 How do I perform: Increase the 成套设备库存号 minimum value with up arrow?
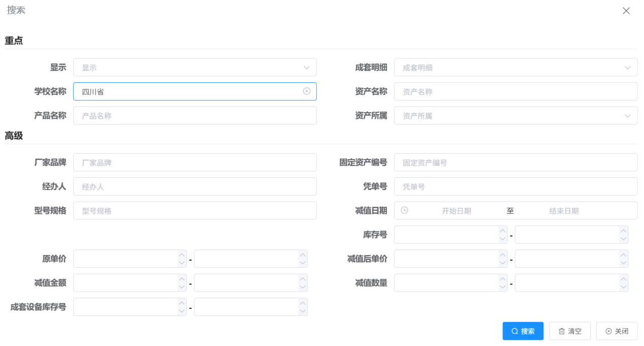[182, 302]
